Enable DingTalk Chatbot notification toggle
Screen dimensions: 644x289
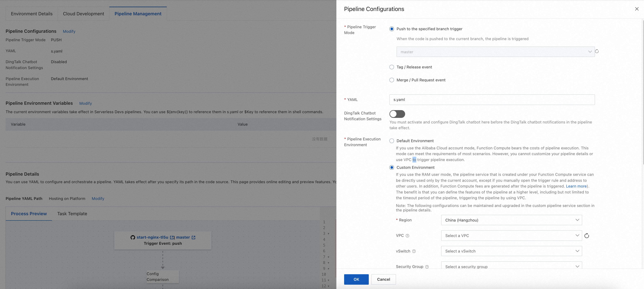coord(397,114)
